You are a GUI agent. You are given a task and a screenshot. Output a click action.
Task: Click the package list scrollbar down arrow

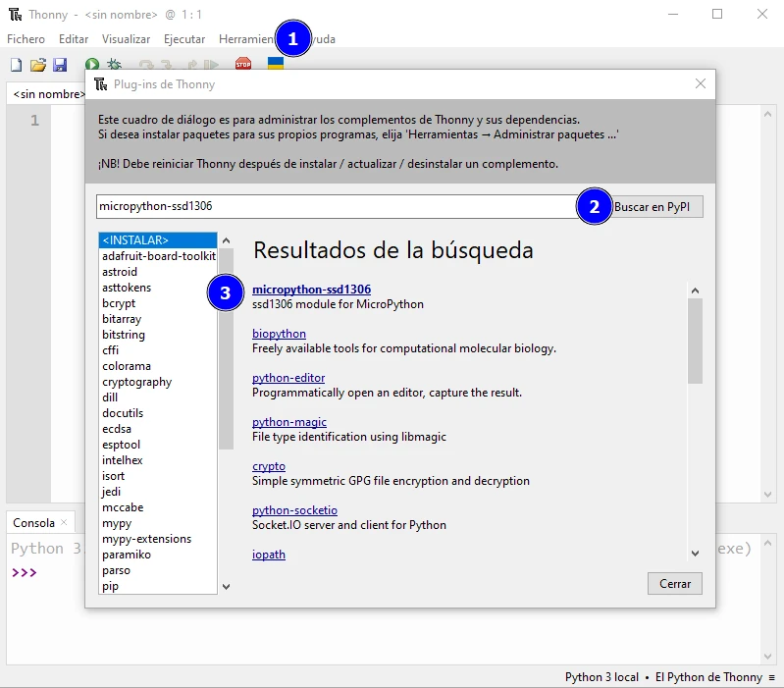point(226,587)
